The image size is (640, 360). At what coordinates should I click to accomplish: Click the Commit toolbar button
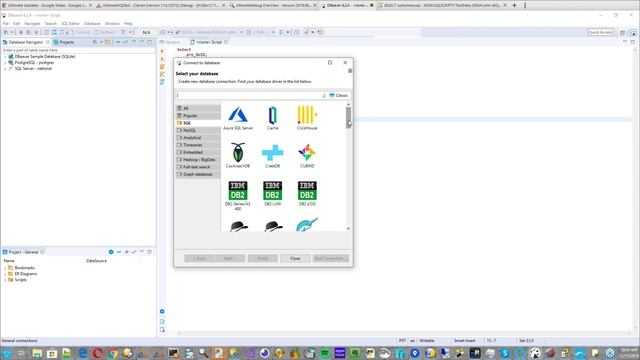pyautogui.click(x=79, y=32)
